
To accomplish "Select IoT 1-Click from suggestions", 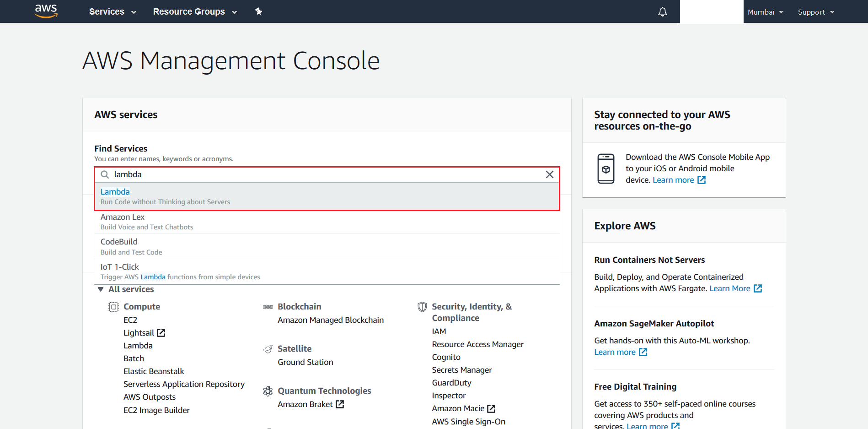I will [327, 272].
